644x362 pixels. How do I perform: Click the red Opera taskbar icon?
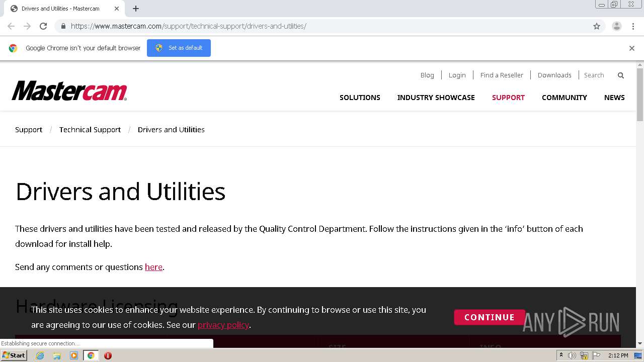[x=108, y=355]
